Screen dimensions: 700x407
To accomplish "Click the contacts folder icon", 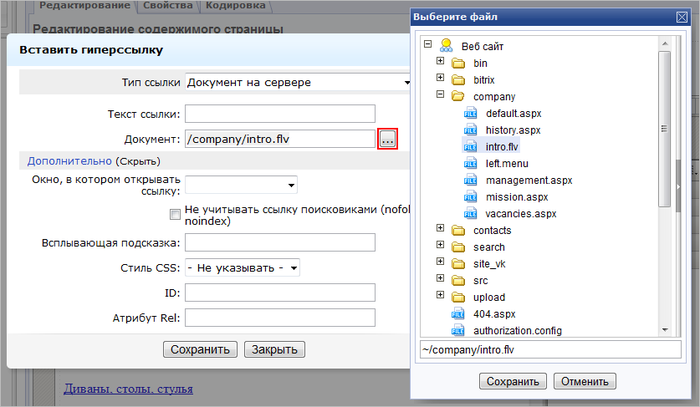I will click(458, 230).
